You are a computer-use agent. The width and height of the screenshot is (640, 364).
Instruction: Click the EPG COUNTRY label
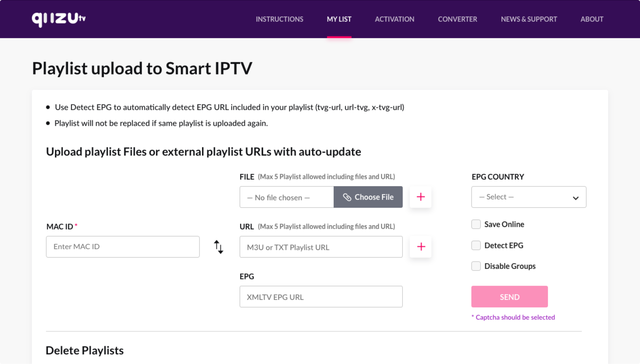coord(497,177)
